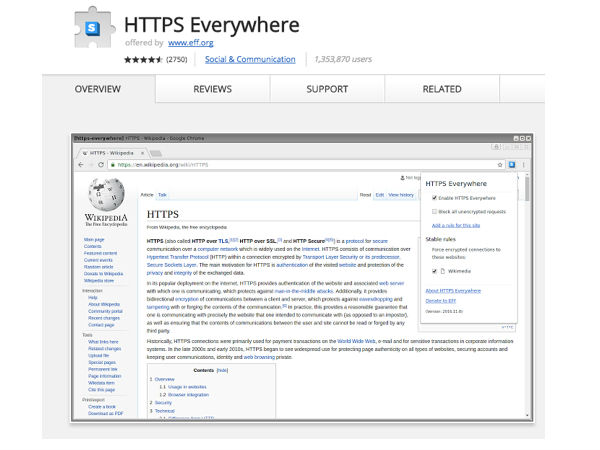Open the Chrome three-dot menu in screenshot
The width and height of the screenshot is (600, 450).
523,165
